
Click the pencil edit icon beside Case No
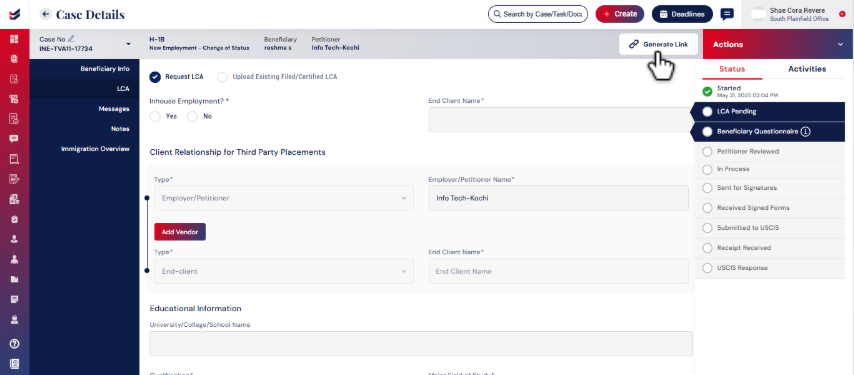tap(71, 39)
